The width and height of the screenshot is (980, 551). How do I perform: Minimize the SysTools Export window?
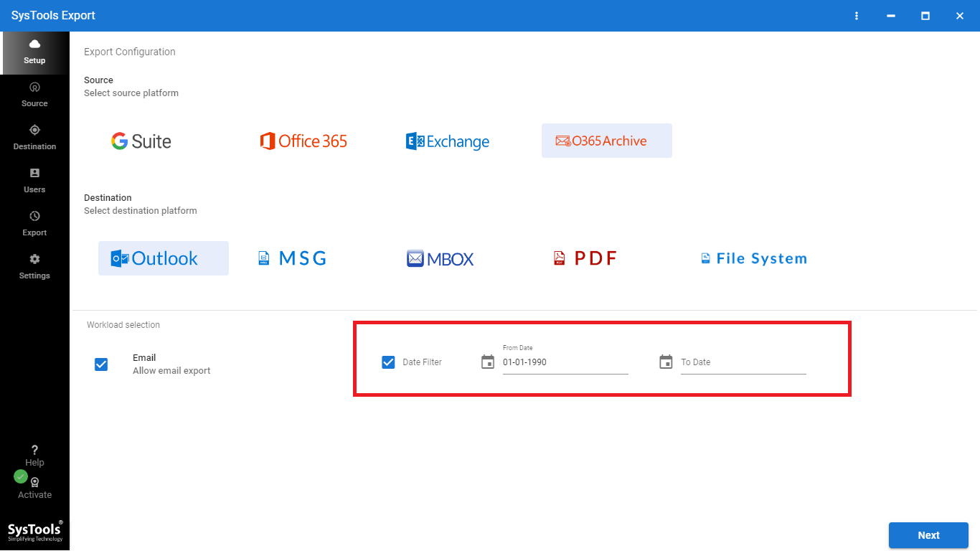(891, 16)
